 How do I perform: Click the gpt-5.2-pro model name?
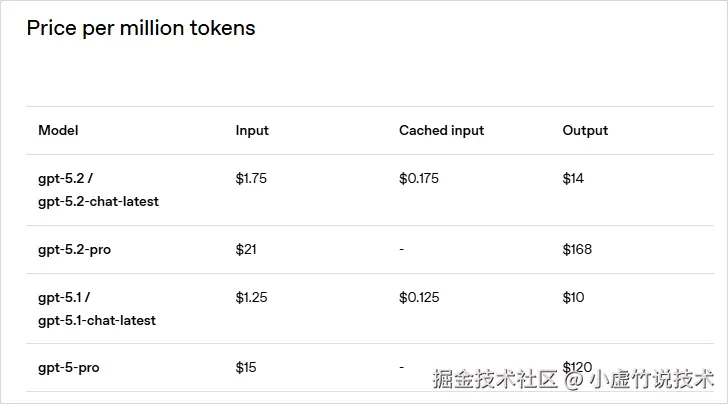74,249
